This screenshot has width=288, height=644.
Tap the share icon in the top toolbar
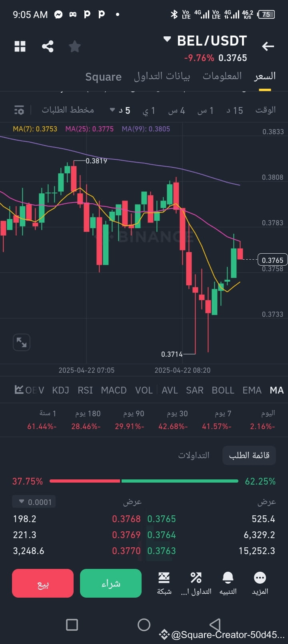(x=48, y=46)
